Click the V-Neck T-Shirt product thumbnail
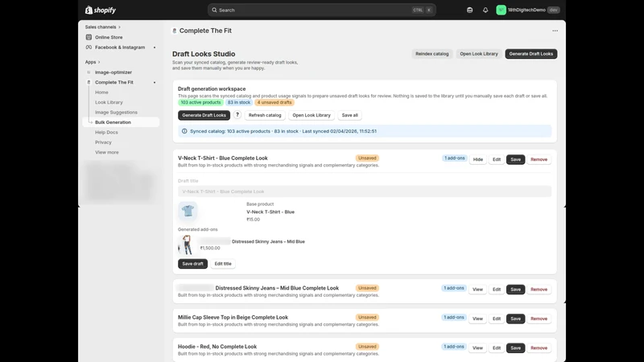Viewport: 644px width, 362px height. coord(188,211)
